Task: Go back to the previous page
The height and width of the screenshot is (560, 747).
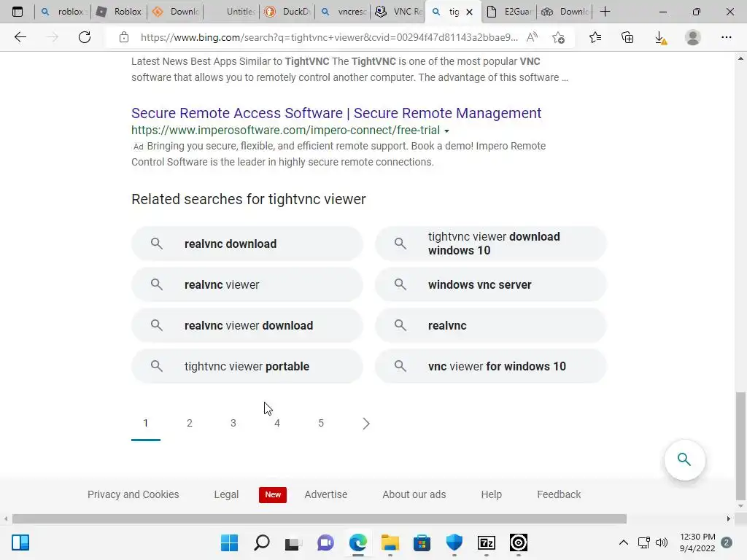Action: click(20, 37)
